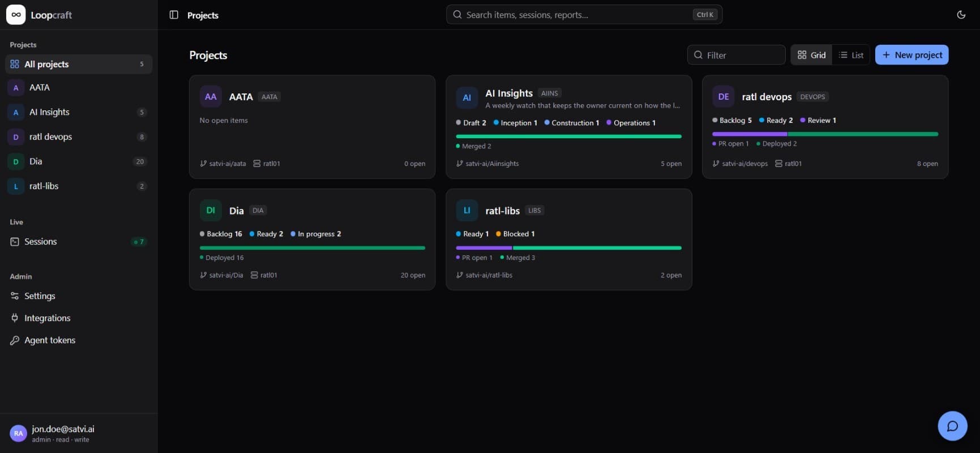980x453 pixels.
Task: Click the AI avatar on the AI Insights card
Action: [467, 97]
